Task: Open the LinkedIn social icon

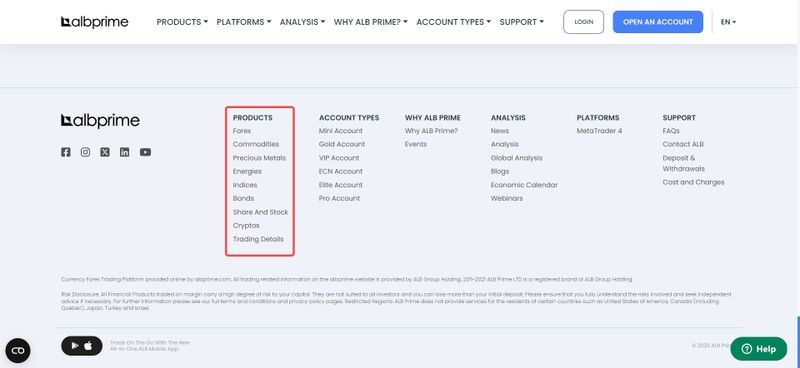Action: click(x=124, y=152)
